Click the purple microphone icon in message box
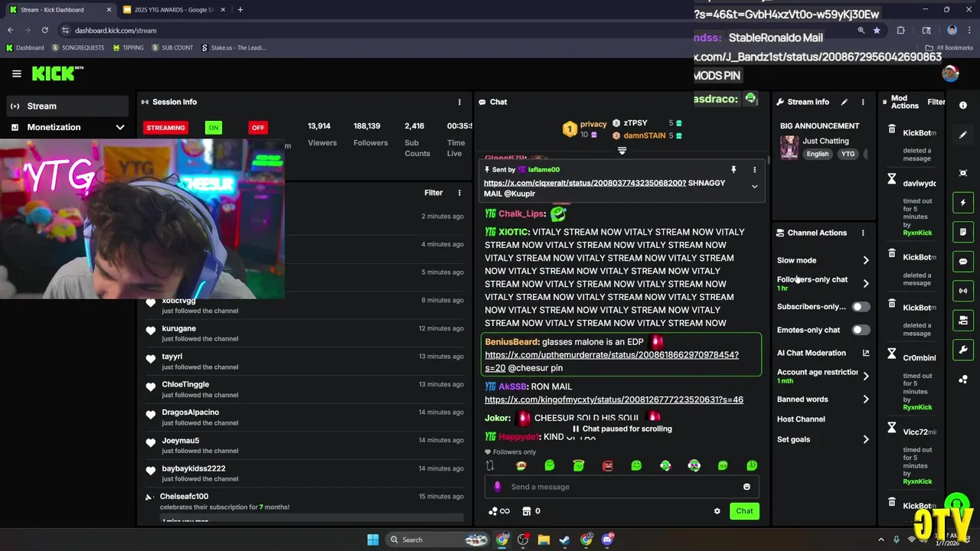Screen dimensions: 980x551 (x=498, y=487)
